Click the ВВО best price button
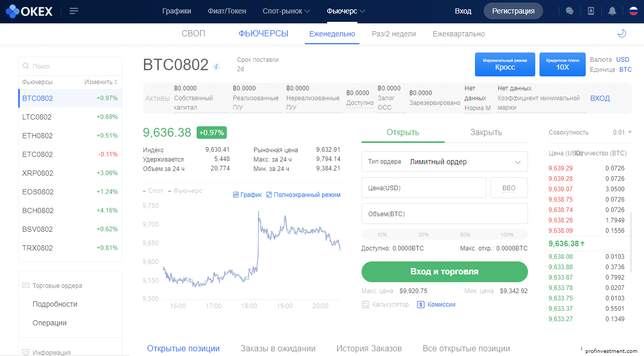The height and width of the screenshot is (356, 644). 509,188
